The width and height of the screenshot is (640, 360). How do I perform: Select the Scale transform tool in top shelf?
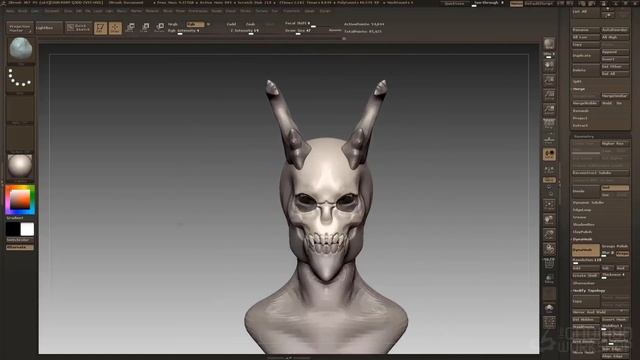pyautogui.click(x=145, y=28)
